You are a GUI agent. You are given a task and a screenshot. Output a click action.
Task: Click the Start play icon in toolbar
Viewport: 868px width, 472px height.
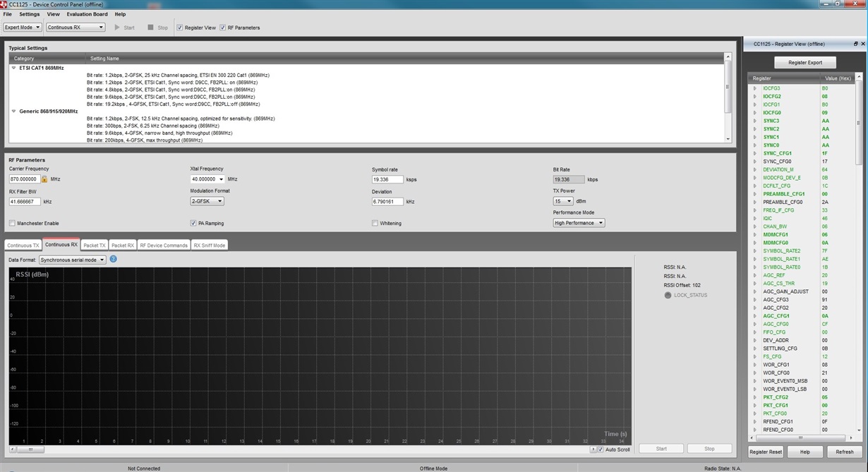tap(117, 28)
